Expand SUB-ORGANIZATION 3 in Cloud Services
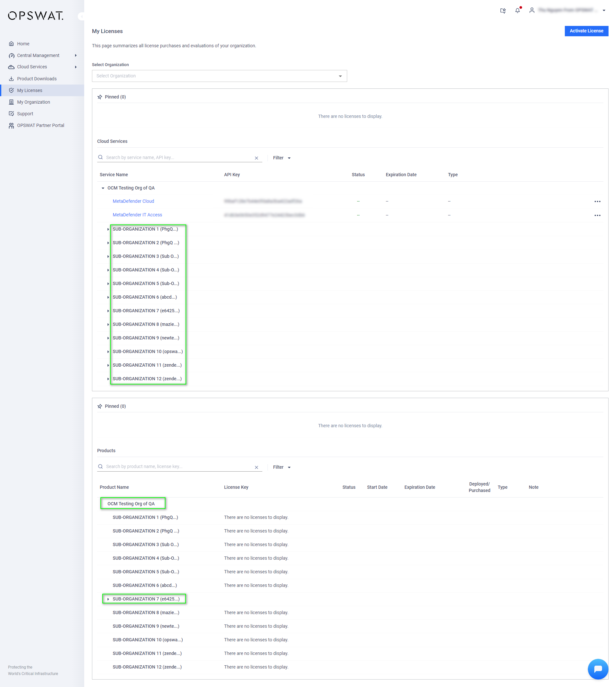The image size is (616, 687). [x=108, y=257]
